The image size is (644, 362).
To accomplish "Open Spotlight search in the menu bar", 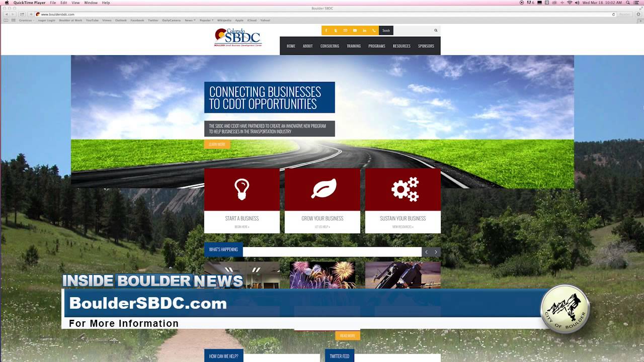I will pyautogui.click(x=628, y=3).
